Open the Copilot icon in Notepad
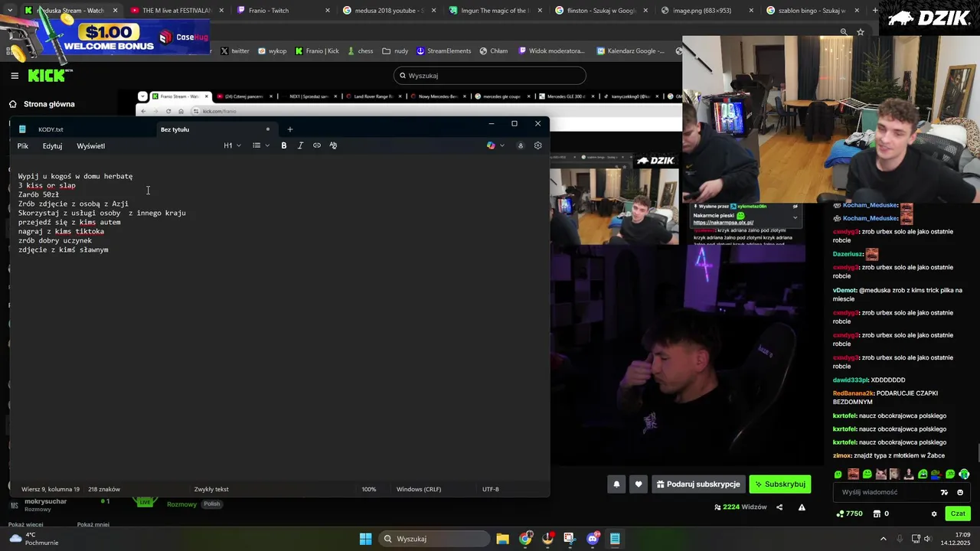This screenshot has height=551, width=980. point(491,145)
